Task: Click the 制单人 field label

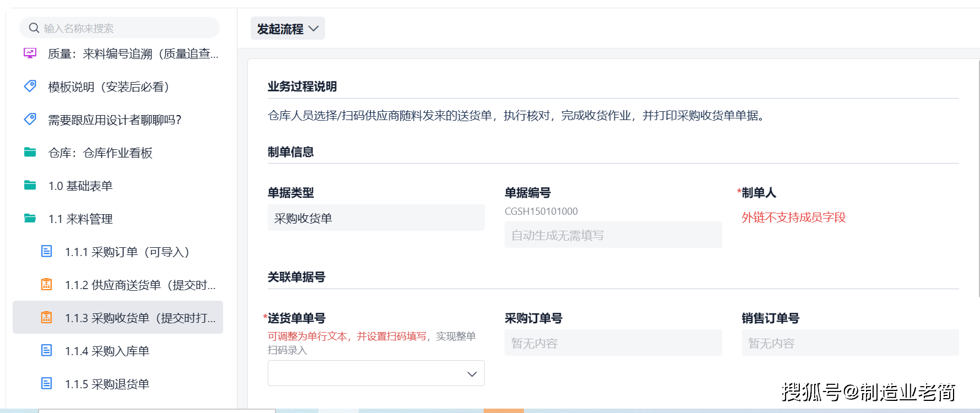Action: 759,193
